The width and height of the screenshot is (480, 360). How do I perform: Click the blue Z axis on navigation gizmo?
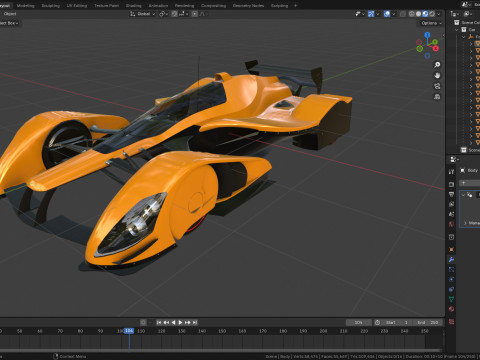click(427, 34)
